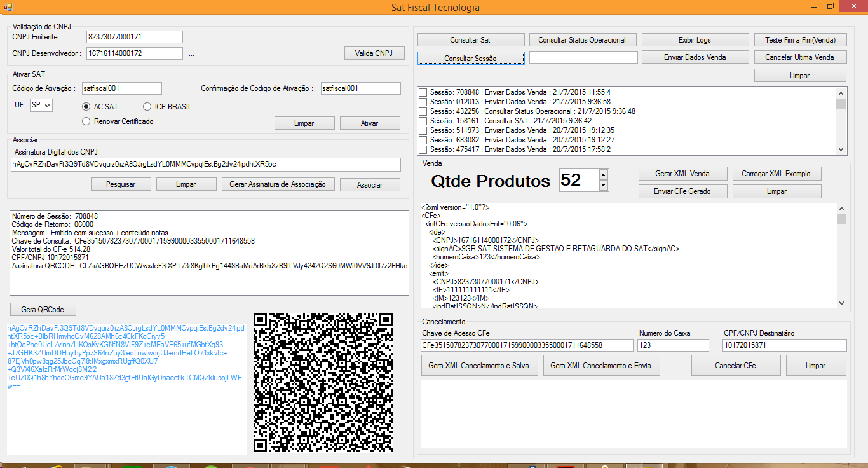Click Cancelar Ultima Venda button
This screenshot has height=468, width=868.
(x=801, y=57)
